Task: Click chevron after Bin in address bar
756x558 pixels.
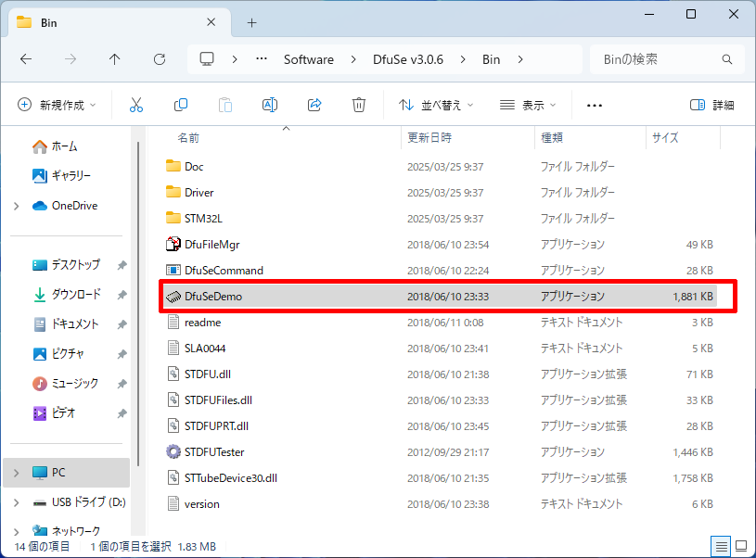Action: (x=520, y=59)
